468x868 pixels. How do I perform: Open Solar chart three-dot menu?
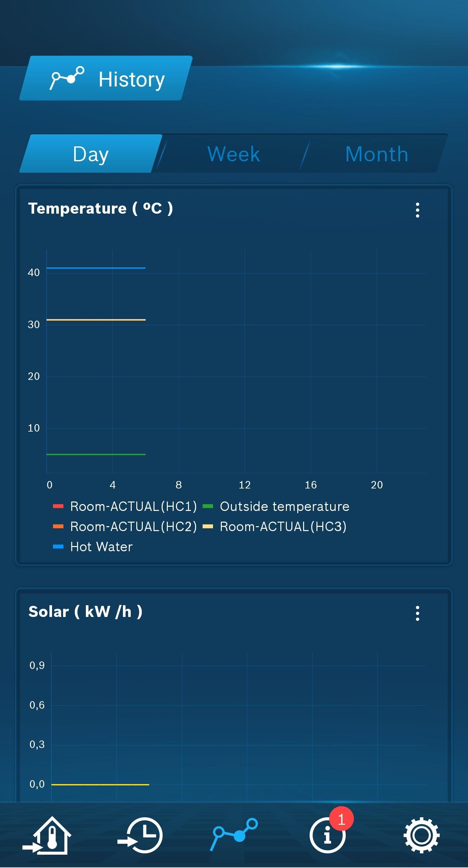point(418,613)
